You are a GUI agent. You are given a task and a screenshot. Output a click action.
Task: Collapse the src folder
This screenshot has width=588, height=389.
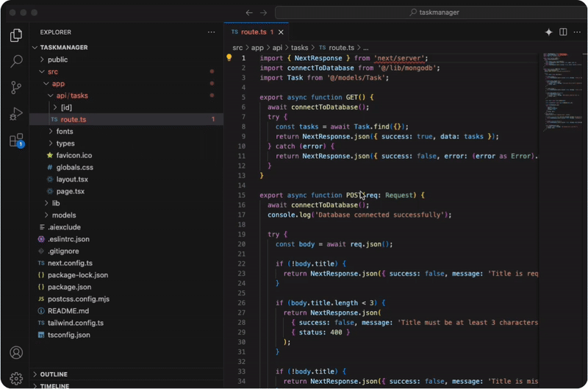(52, 71)
